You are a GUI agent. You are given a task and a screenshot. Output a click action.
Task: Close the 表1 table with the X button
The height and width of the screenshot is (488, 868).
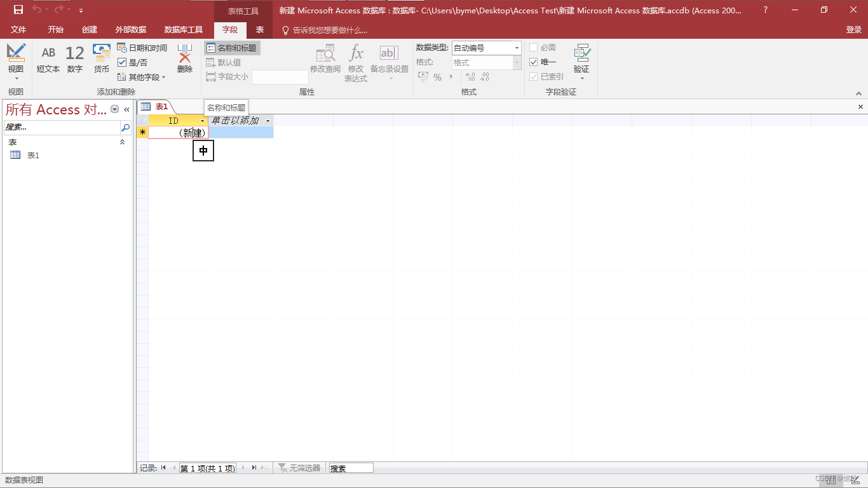(860, 107)
